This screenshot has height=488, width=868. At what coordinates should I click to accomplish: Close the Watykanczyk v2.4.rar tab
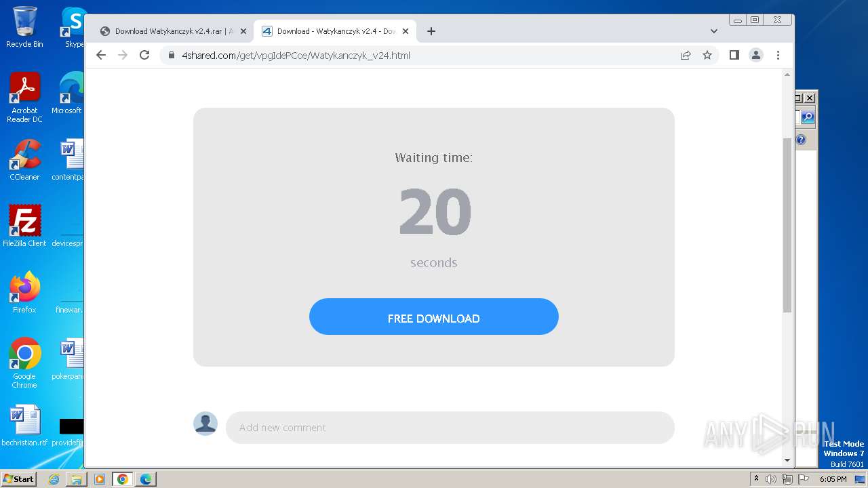pos(243,31)
